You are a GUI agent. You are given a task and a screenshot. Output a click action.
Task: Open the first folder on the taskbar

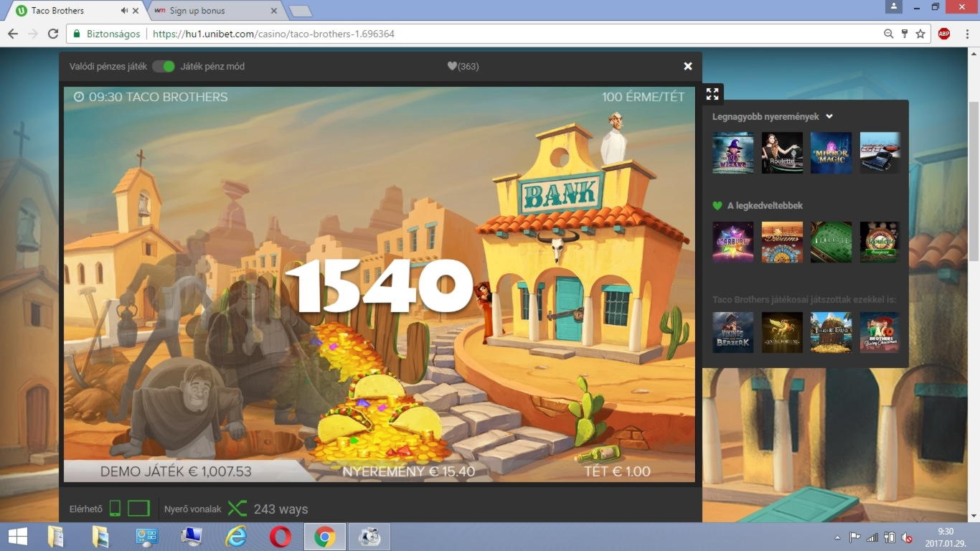(55, 537)
